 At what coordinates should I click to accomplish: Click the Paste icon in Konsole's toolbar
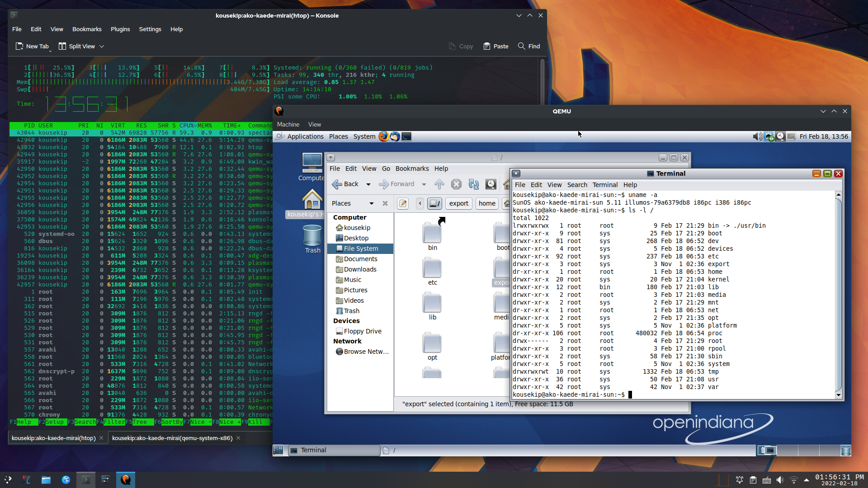pos(495,46)
